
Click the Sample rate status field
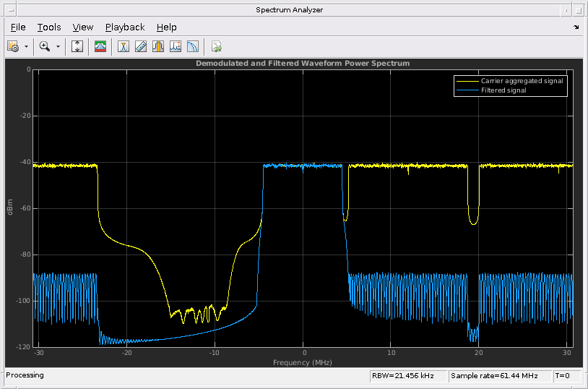(x=498, y=376)
